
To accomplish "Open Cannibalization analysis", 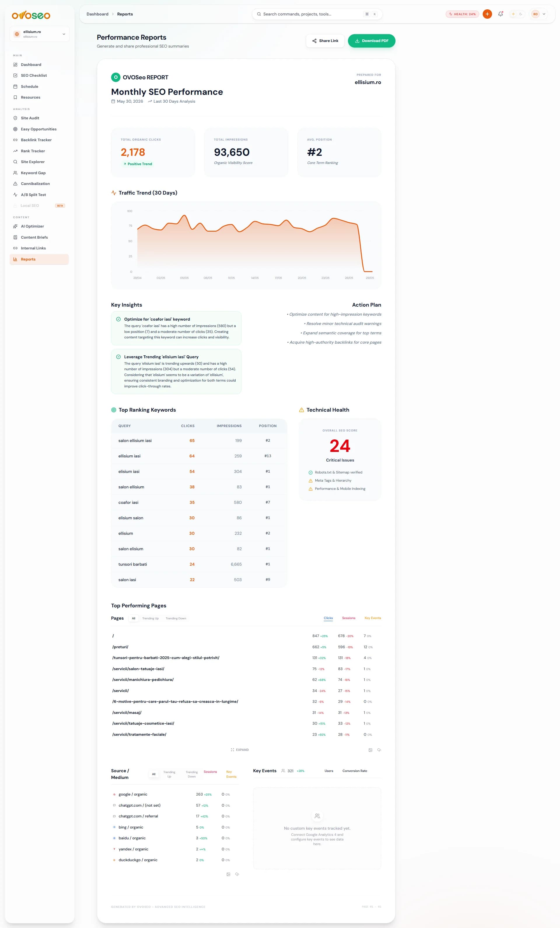I will click(x=39, y=183).
